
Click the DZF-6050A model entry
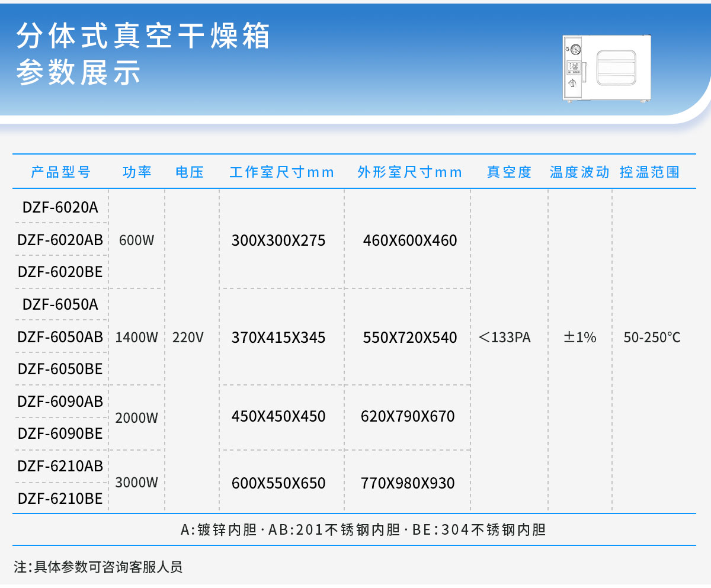pos(60,304)
